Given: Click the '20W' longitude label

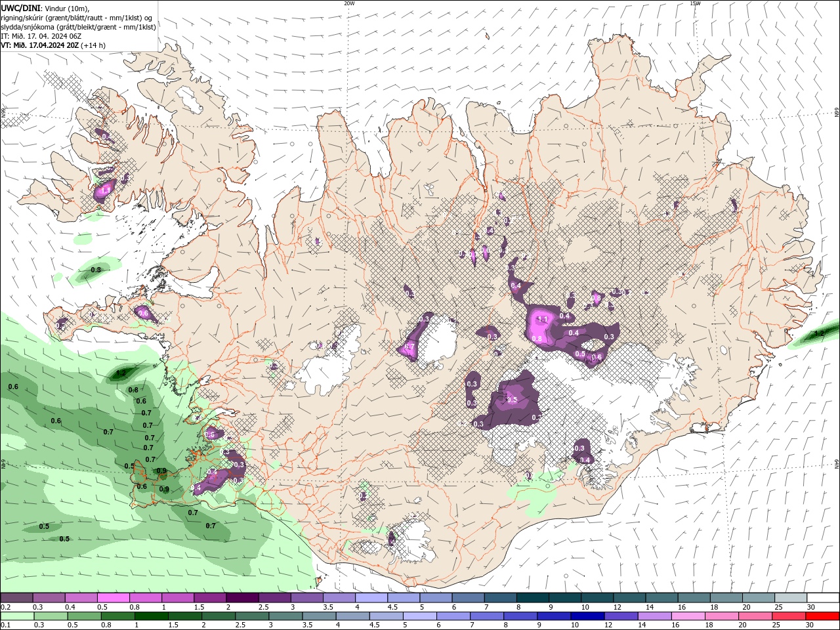Looking at the screenshot, I should [349, 3].
